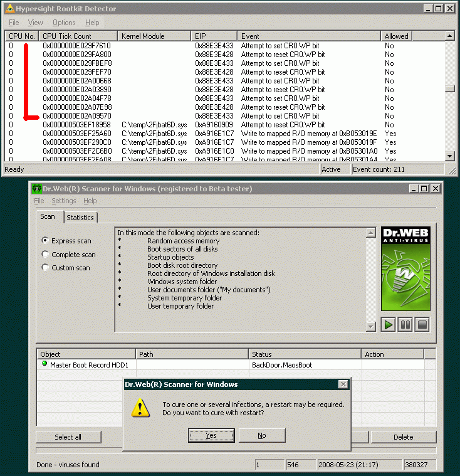The height and width of the screenshot is (476, 460).
Task: Click the Done - viruses found status text
Action: click(68, 465)
